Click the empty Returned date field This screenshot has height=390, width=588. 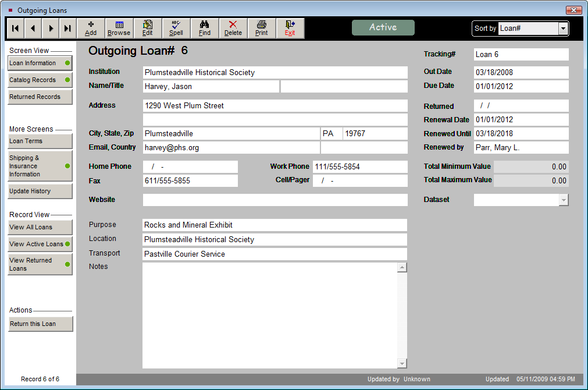tap(521, 105)
